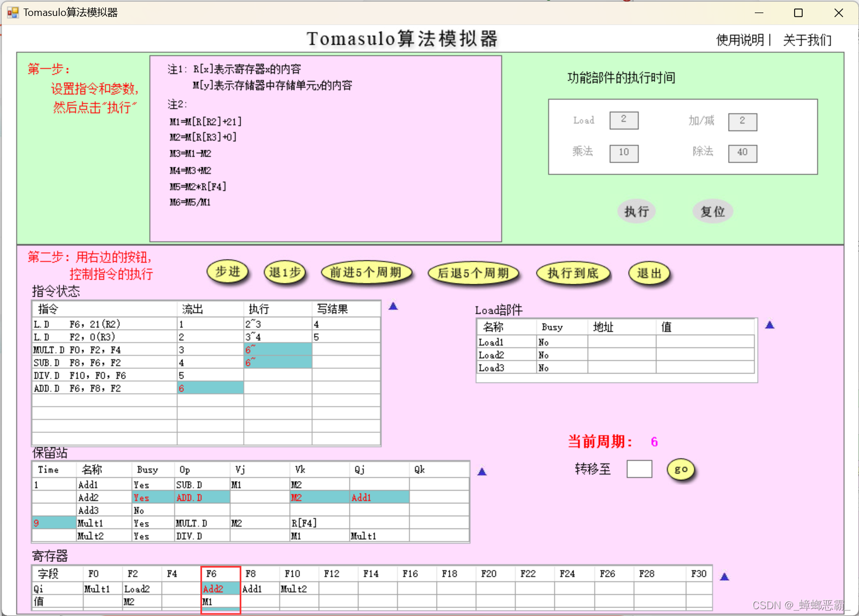Select instruction row DIV.D F10, F0, F6

pos(207,375)
